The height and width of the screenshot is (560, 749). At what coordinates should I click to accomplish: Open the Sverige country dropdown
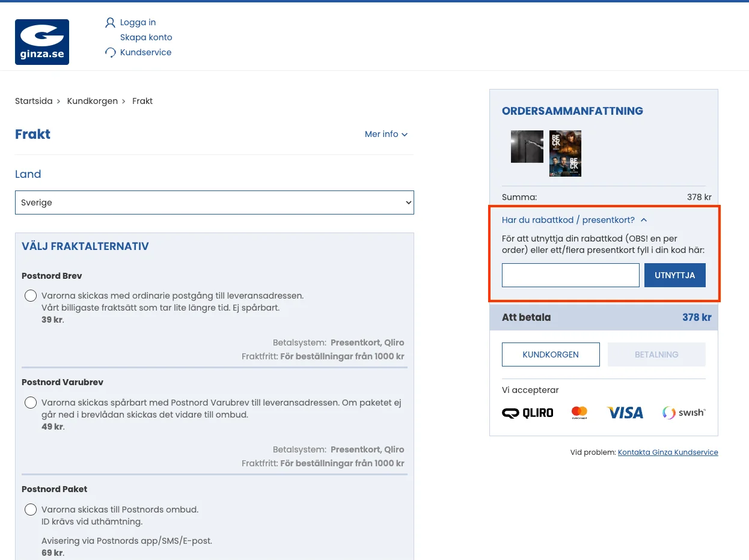[x=215, y=202]
